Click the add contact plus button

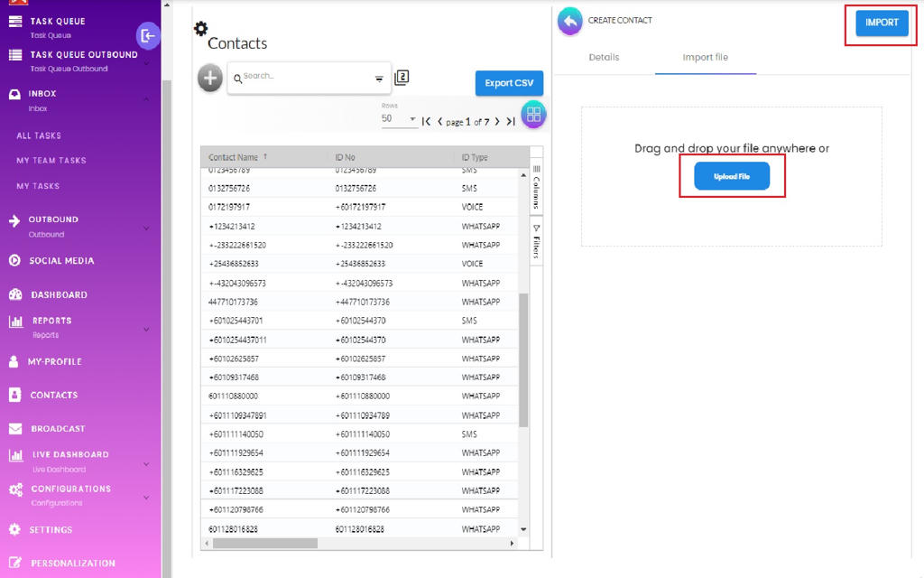tap(210, 79)
